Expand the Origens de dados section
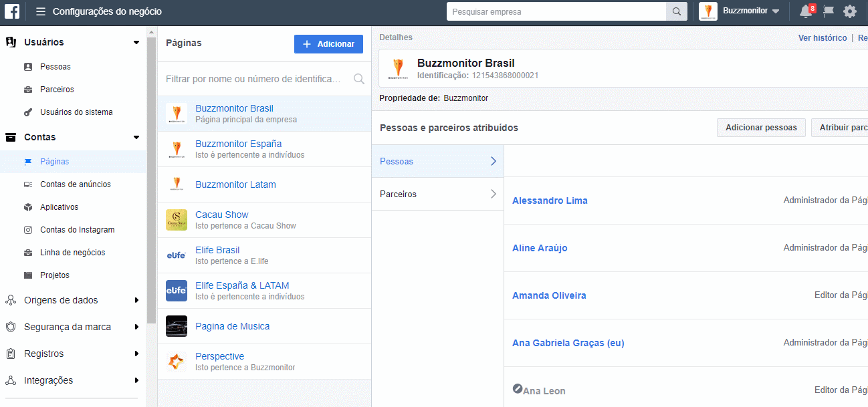Viewport: 868px width, 407px height. [x=136, y=300]
